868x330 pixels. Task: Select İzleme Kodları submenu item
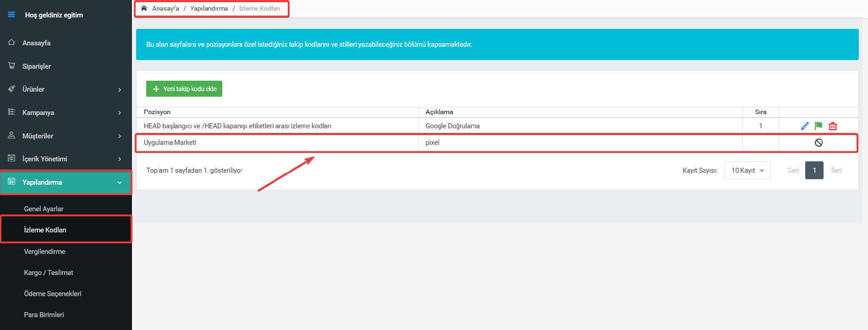tap(45, 230)
